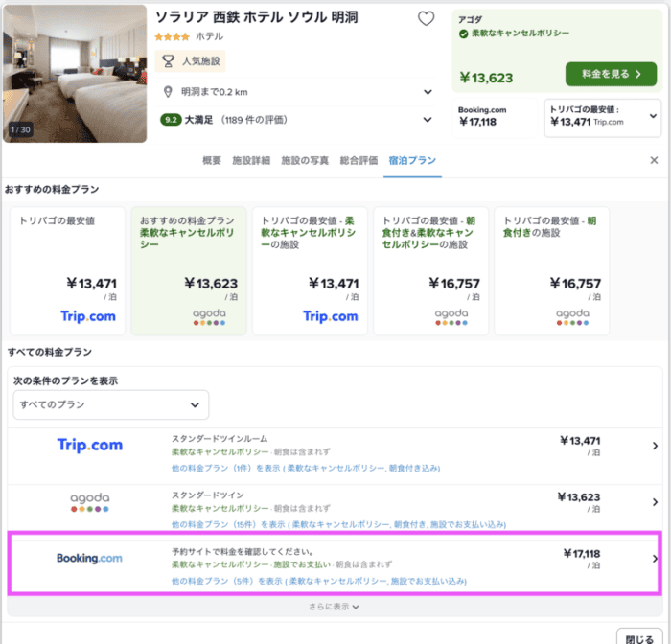The height and width of the screenshot is (644, 671).
Task: Switch to the 総合評価 tab
Action: [359, 160]
